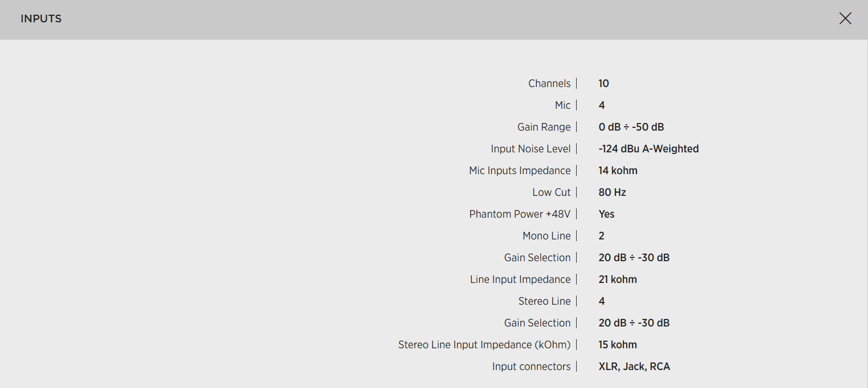868x388 pixels.
Task: Click the Low Cut label
Action: pyautogui.click(x=551, y=192)
